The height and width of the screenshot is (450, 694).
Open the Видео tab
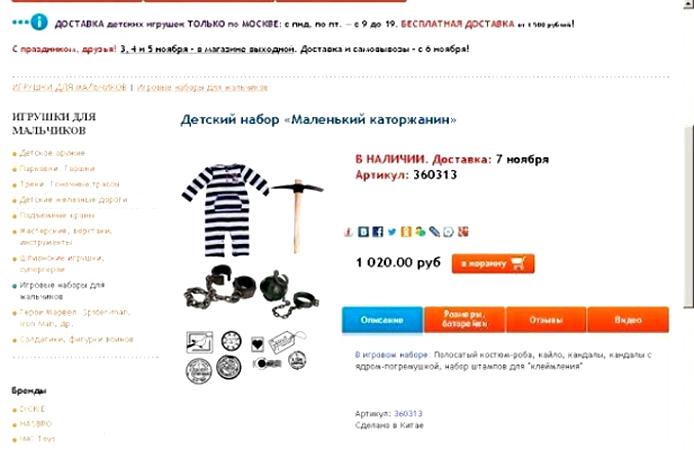pos(628,319)
